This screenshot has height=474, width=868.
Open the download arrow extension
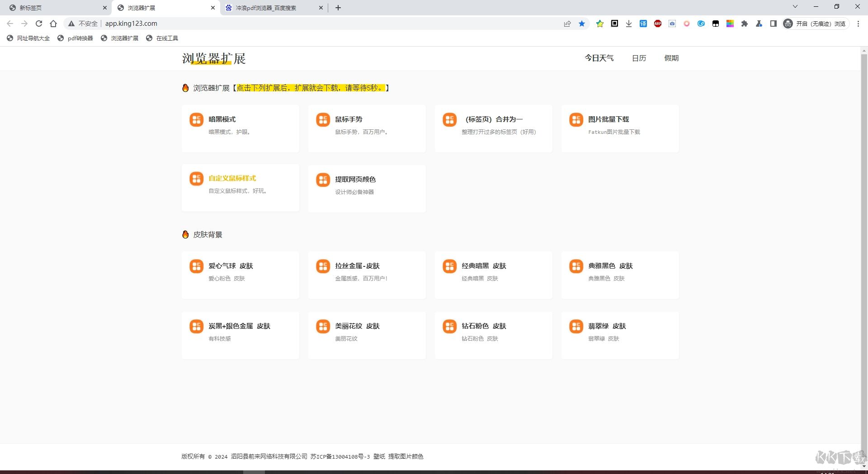629,24
